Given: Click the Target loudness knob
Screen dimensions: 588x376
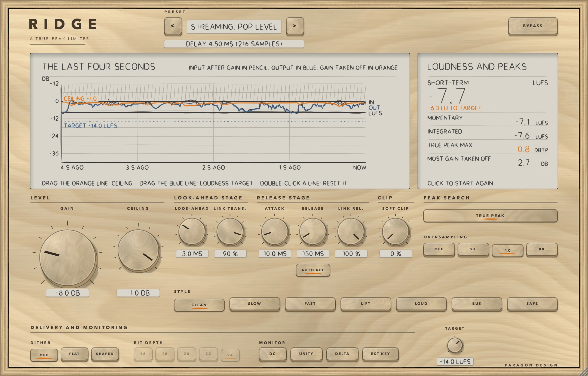Looking at the screenshot, I should click(455, 345).
